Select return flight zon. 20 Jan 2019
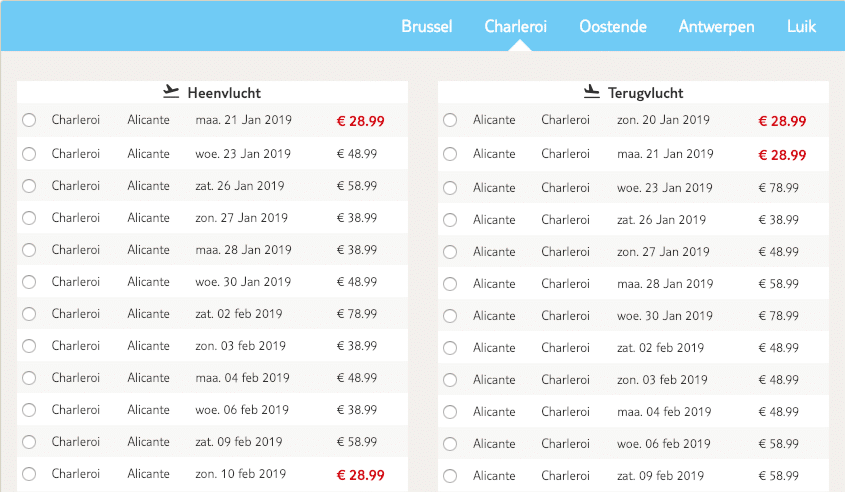The height and width of the screenshot is (492, 845). (450, 120)
